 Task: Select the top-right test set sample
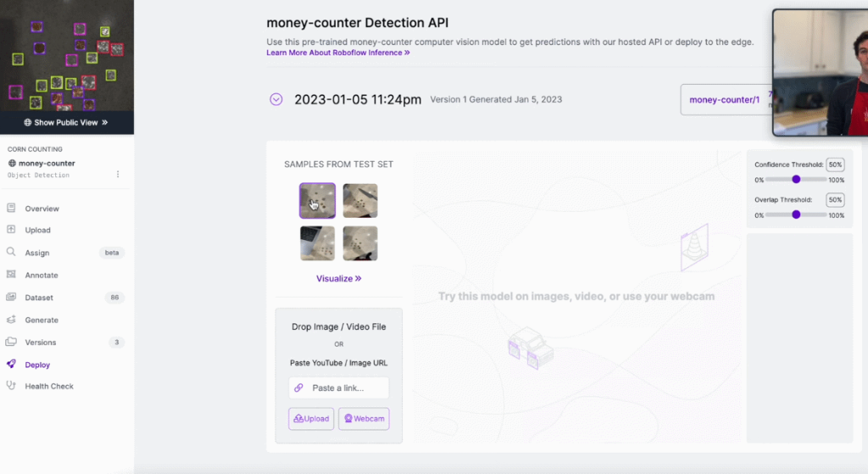[x=360, y=200]
